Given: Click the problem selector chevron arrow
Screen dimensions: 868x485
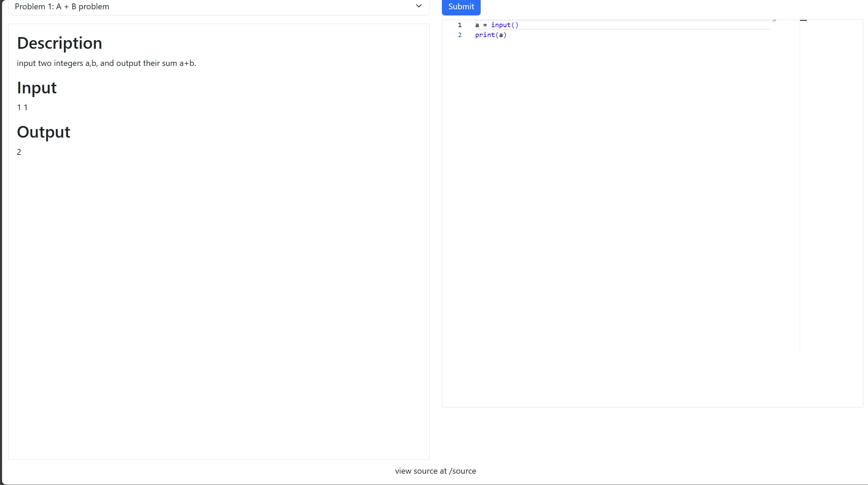Looking at the screenshot, I should click(x=419, y=6).
